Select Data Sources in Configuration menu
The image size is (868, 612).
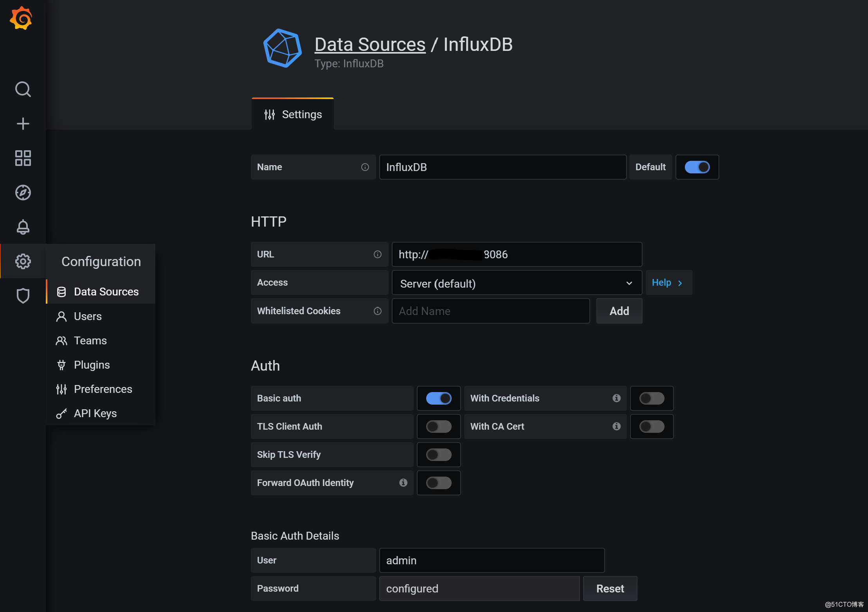101,292
